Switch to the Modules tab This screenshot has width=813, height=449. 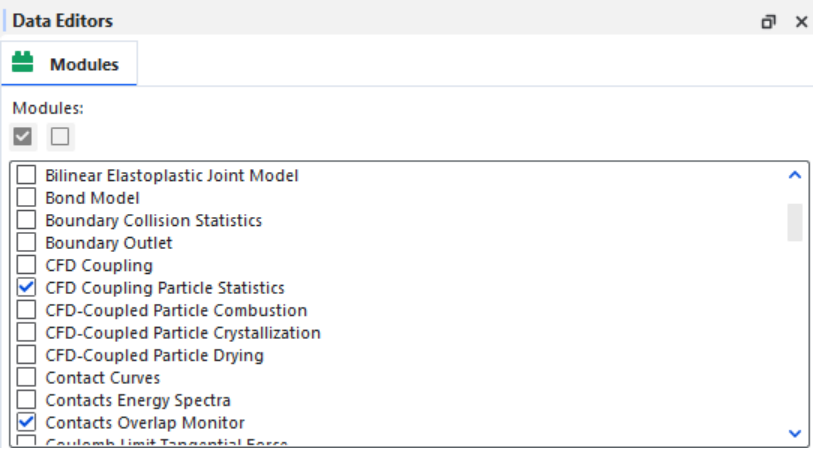(x=69, y=64)
